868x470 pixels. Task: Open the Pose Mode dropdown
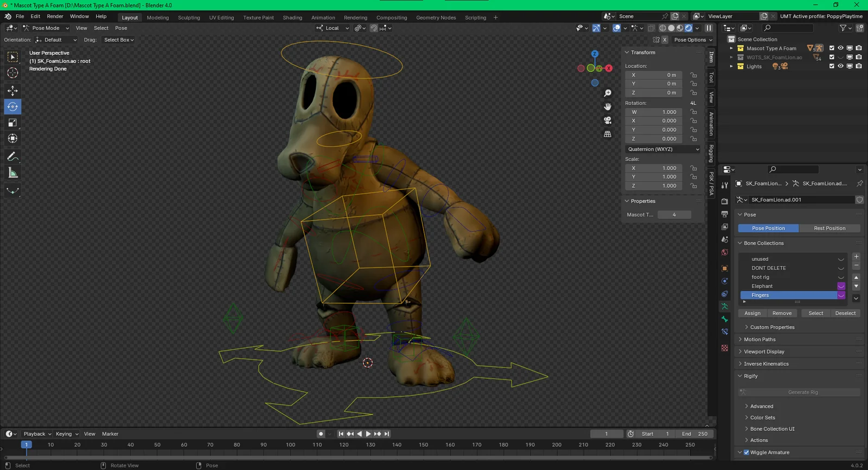pyautogui.click(x=46, y=28)
